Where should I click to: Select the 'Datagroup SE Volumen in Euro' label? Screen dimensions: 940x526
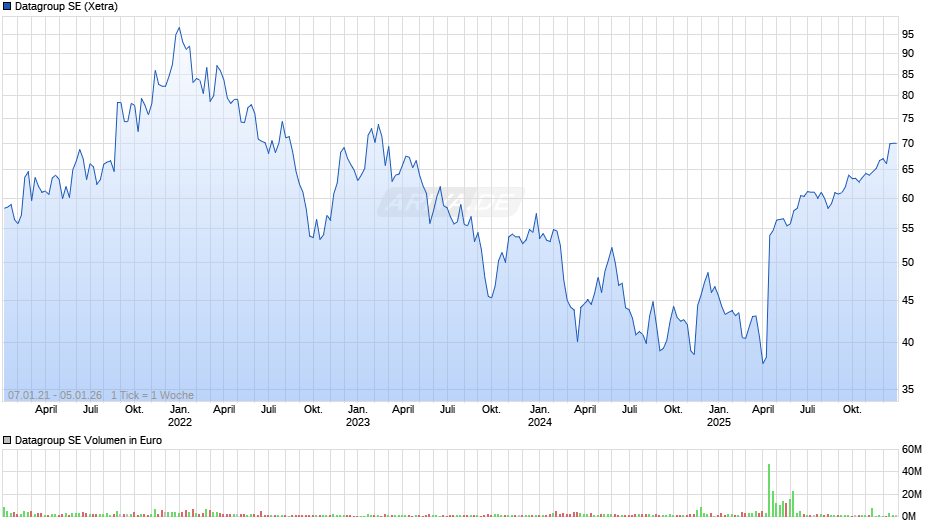coord(88,440)
